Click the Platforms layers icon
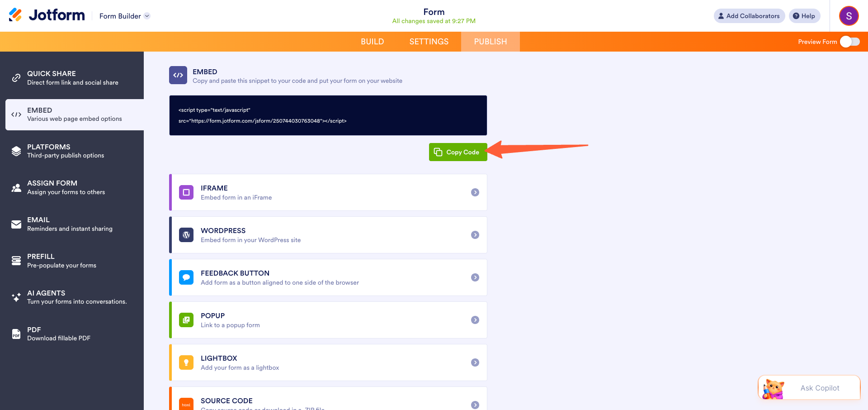 pyautogui.click(x=16, y=151)
